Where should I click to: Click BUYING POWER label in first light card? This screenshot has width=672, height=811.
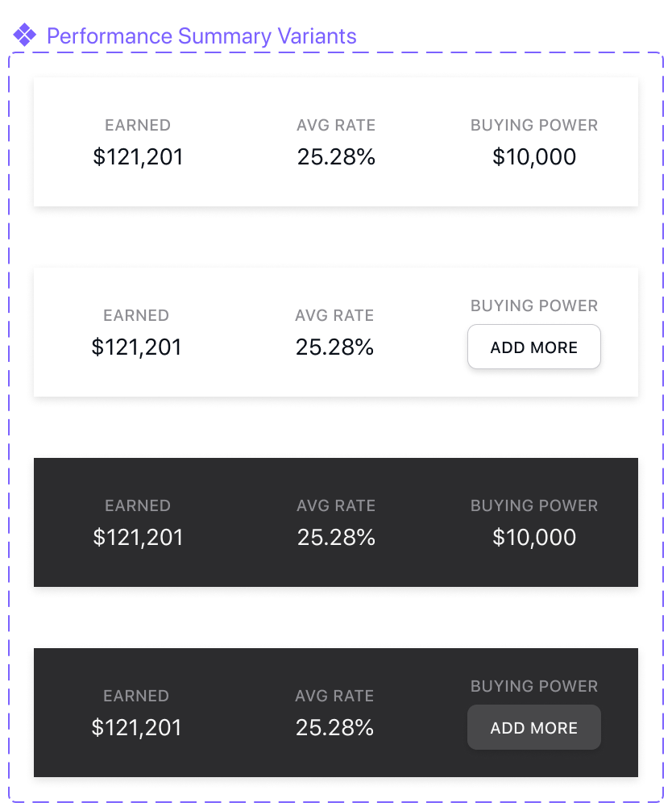pos(534,125)
